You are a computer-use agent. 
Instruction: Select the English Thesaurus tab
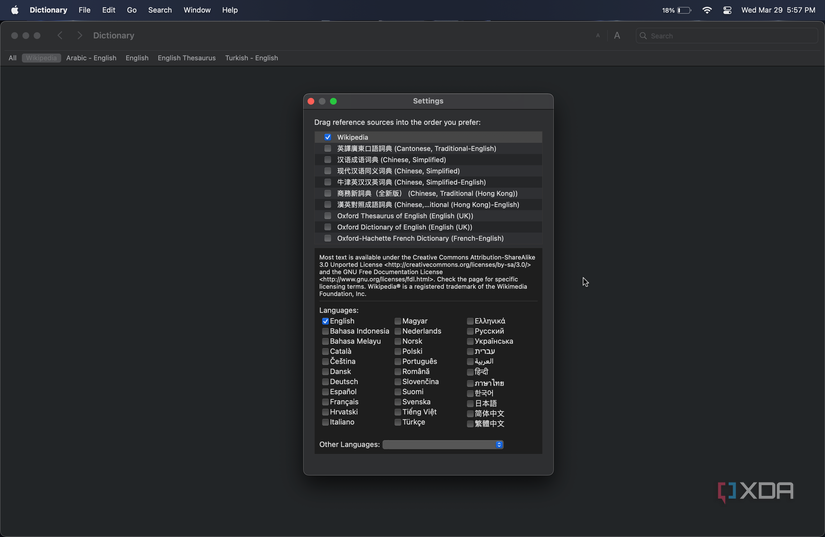click(x=187, y=58)
